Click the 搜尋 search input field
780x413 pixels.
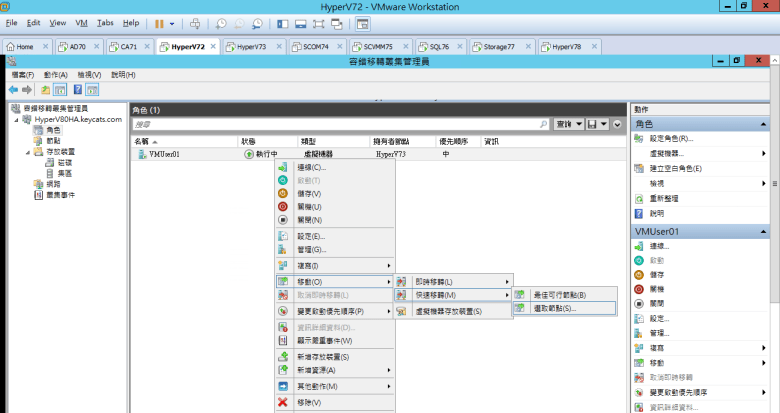tap(340, 124)
